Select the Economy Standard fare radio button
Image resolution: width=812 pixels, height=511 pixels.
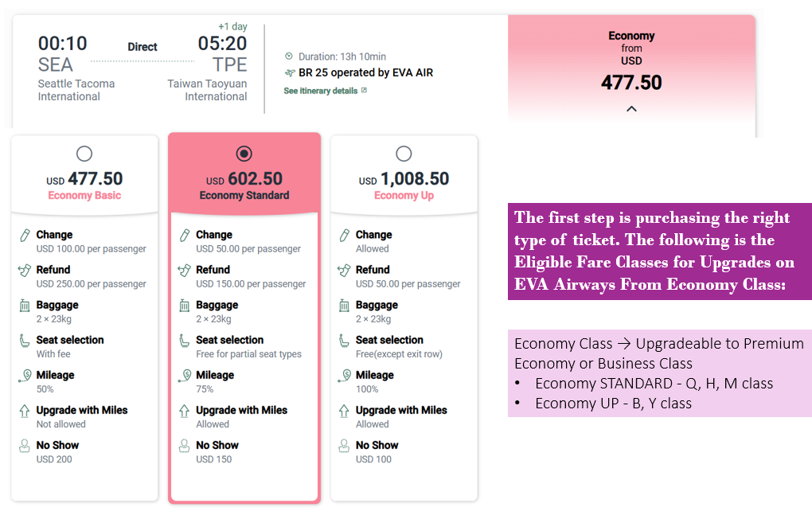244,154
